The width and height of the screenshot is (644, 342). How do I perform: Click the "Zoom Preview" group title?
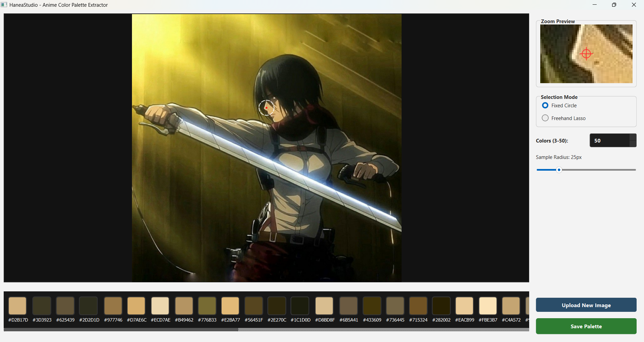click(x=558, y=21)
